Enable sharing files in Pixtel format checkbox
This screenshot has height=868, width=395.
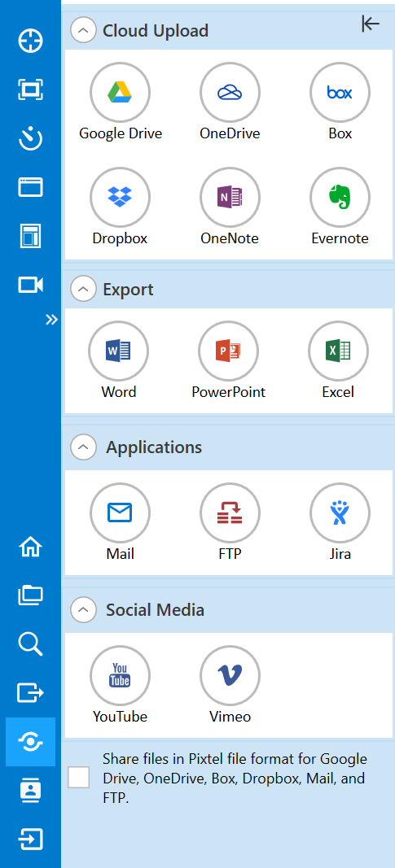(x=78, y=777)
